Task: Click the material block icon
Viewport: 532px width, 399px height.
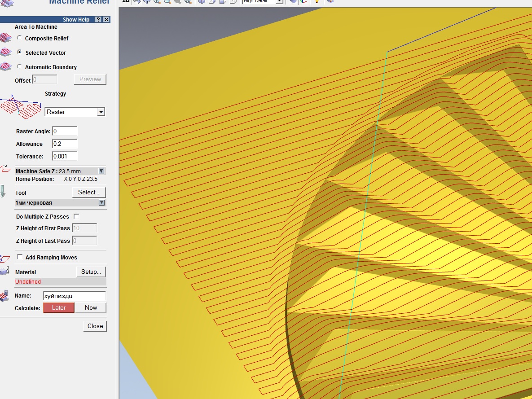Action: 4,271
